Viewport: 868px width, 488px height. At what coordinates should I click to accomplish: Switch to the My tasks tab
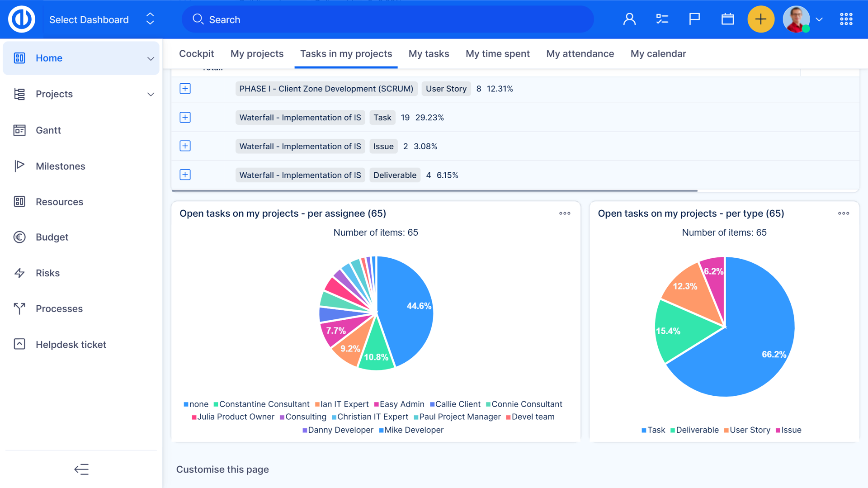[x=429, y=53]
